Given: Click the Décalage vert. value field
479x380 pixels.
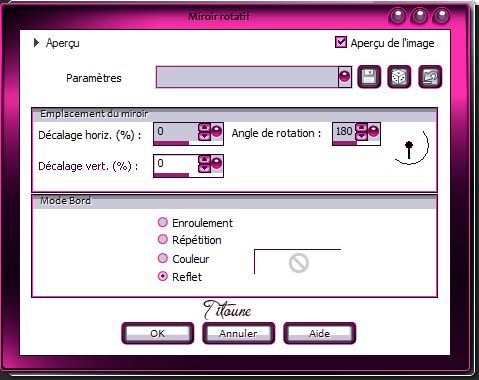Looking at the screenshot, I should tap(176, 164).
